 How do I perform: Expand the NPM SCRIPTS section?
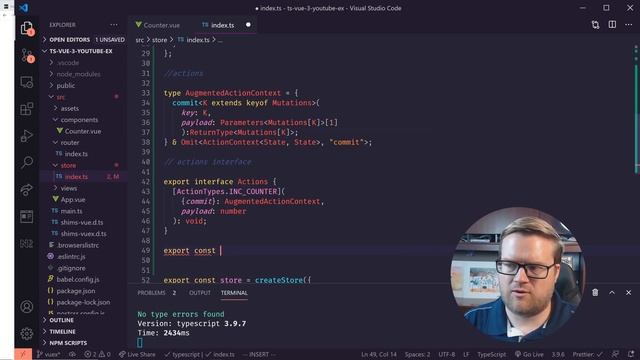click(83, 343)
